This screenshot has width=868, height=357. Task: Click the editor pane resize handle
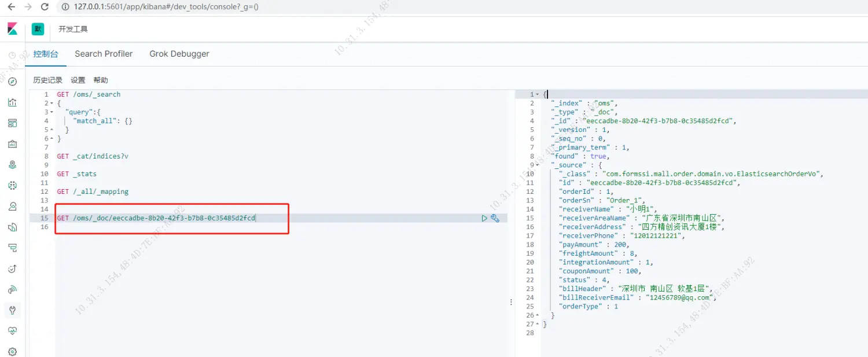coord(511,302)
